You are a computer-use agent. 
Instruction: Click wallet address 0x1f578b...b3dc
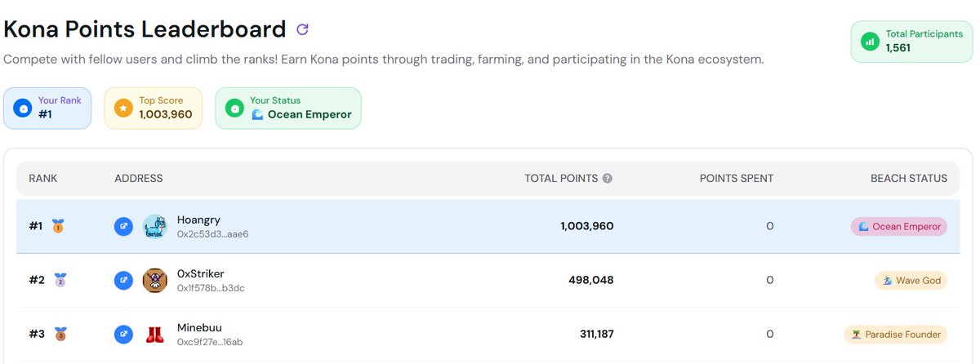(211, 288)
